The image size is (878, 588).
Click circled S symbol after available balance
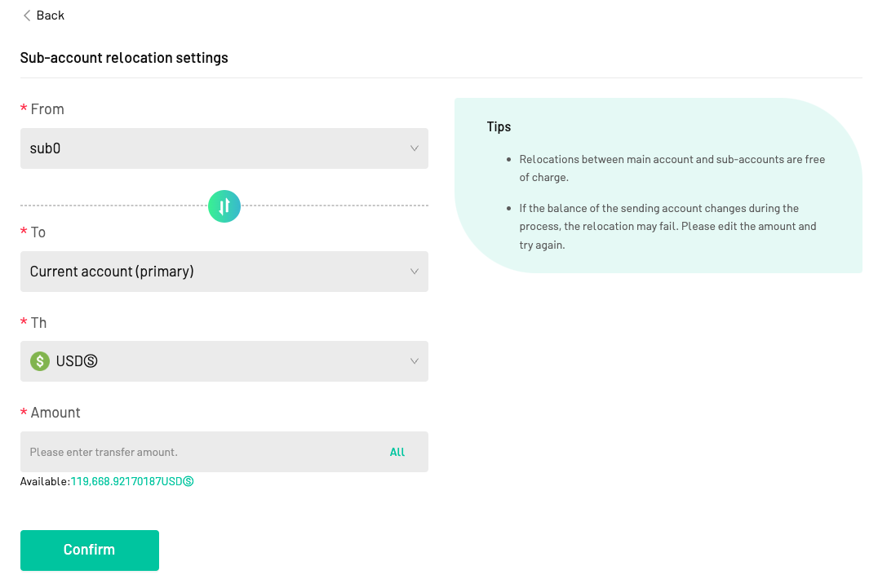[x=188, y=482]
